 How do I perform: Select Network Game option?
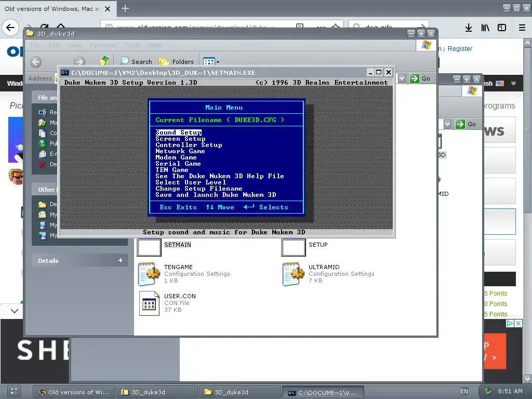pyautogui.click(x=180, y=151)
